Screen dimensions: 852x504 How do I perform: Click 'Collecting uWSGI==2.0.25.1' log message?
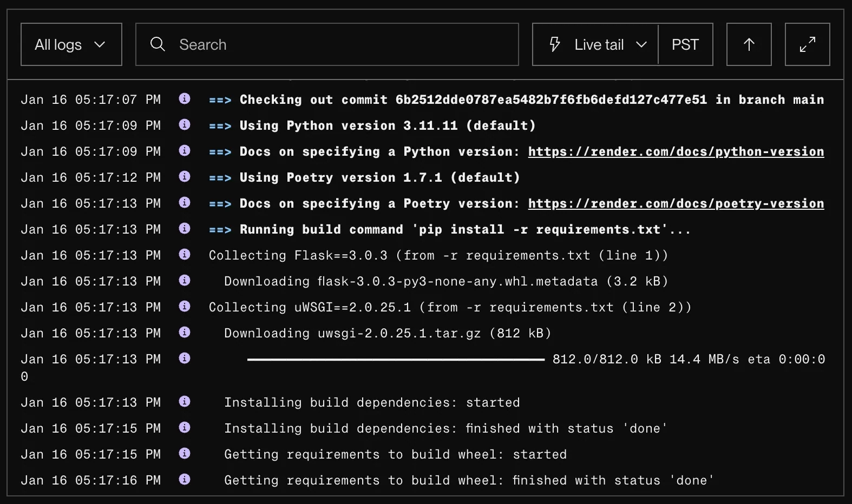(x=450, y=307)
